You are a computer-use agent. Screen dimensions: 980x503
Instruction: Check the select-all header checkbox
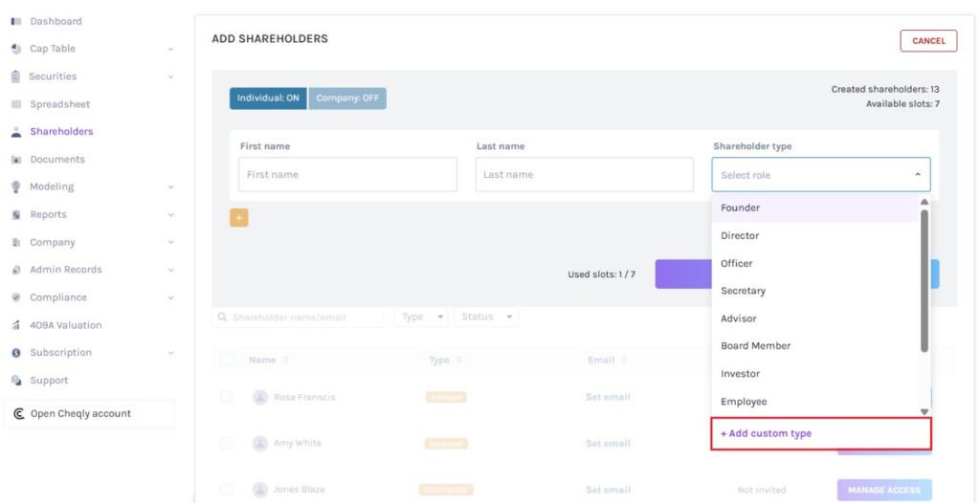(x=226, y=360)
